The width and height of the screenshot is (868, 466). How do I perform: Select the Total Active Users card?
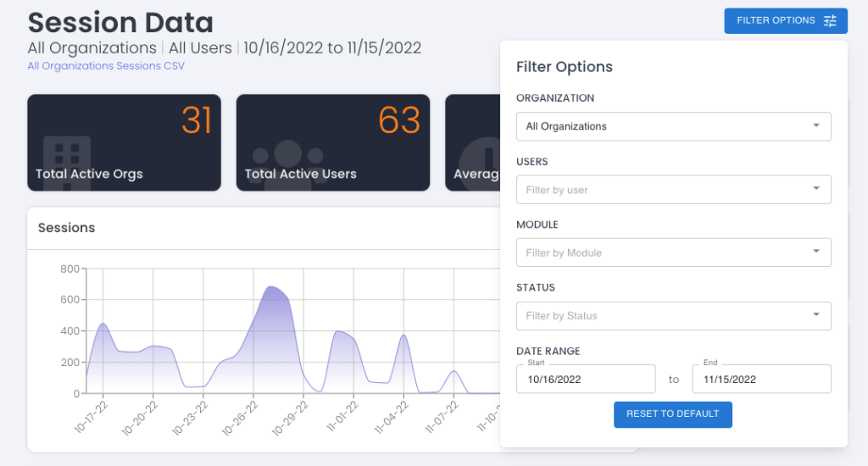tap(332, 142)
